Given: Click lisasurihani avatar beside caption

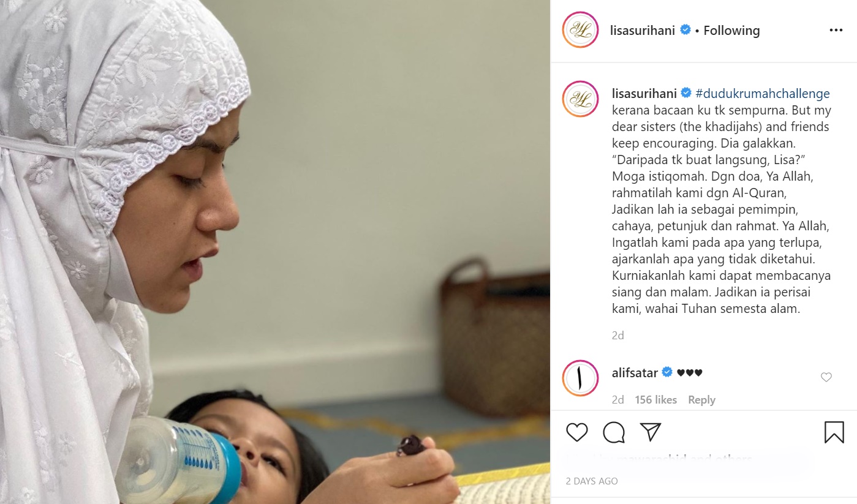Looking at the screenshot, I should click(x=580, y=99).
